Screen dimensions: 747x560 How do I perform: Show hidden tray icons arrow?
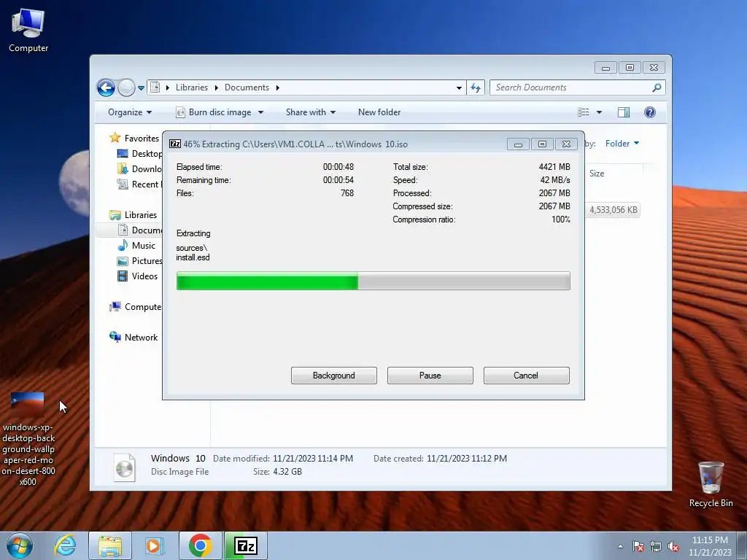(620, 546)
